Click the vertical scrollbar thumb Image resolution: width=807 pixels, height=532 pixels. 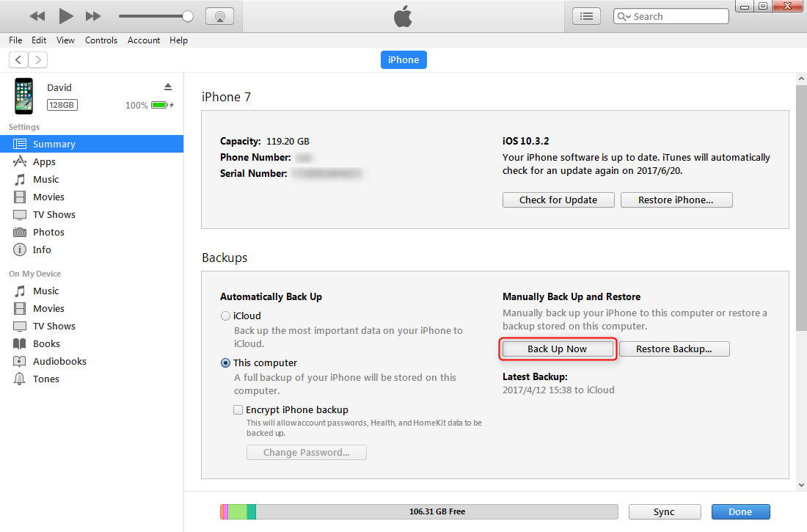click(x=801, y=208)
